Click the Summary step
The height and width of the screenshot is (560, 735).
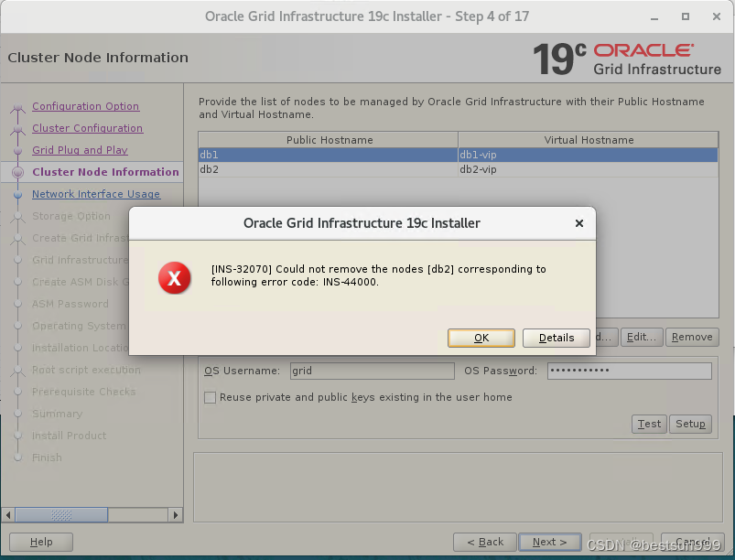(x=57, y=414)
